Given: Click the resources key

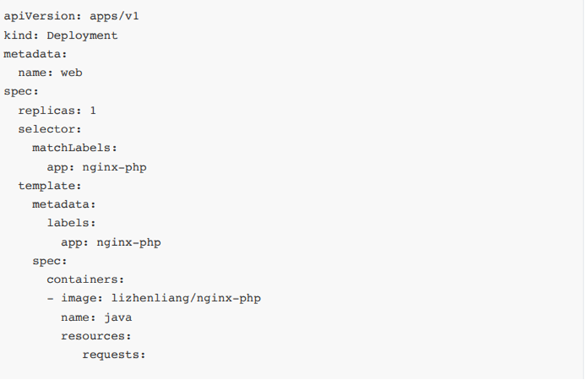Looking at the screenshot, I should click(x=96, y=335).
